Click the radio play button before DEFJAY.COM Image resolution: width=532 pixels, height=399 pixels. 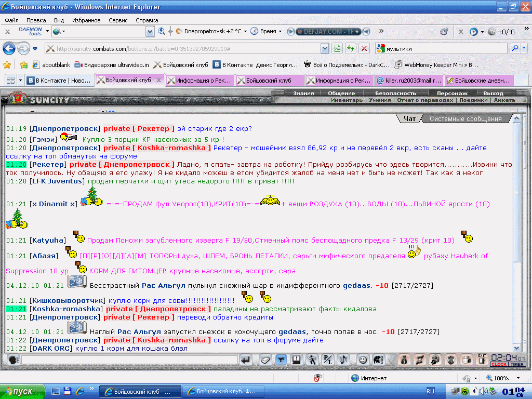click(x=291, y=32)
